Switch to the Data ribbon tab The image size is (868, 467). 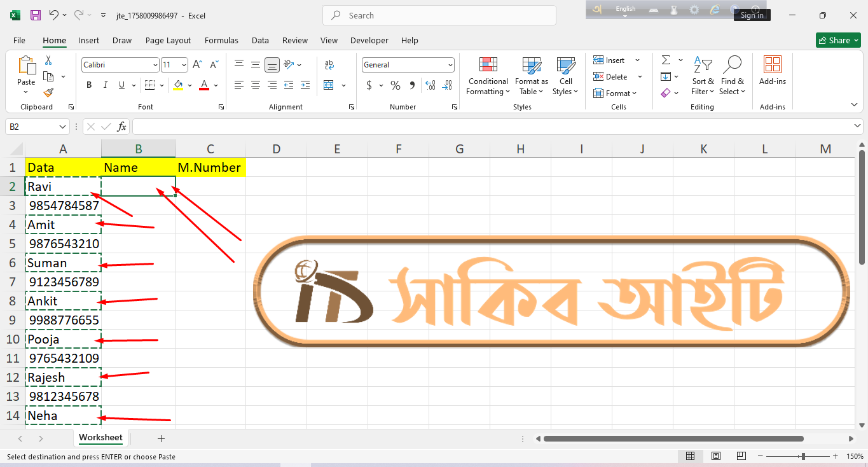click(260, 40)
